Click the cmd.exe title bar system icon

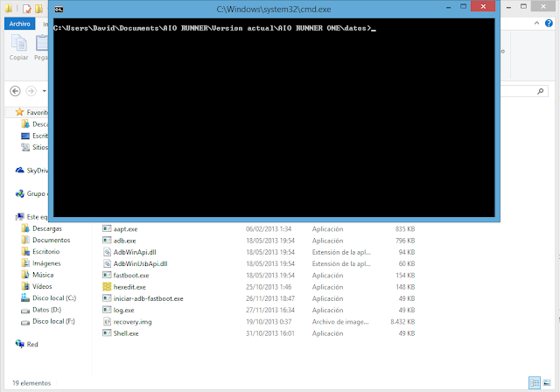click(59, 10)
